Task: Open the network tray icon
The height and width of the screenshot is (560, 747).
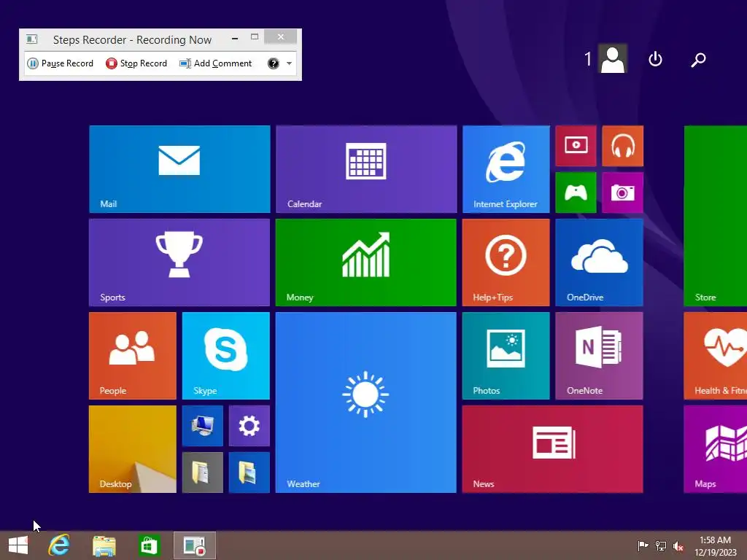Action: click(661, 545)
